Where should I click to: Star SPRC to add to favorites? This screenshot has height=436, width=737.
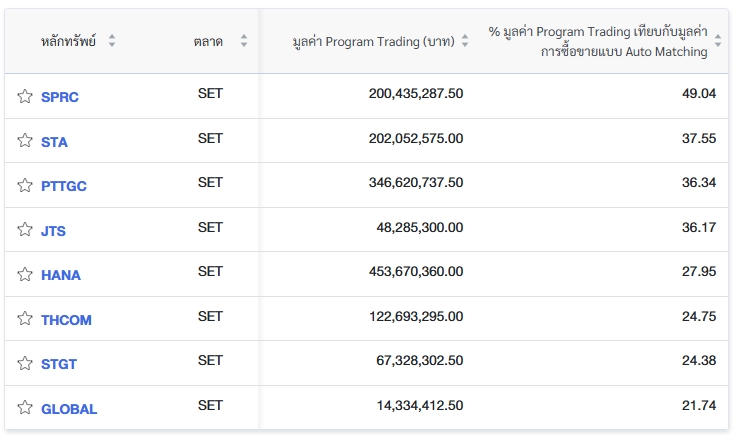click(x=25, y=97)
